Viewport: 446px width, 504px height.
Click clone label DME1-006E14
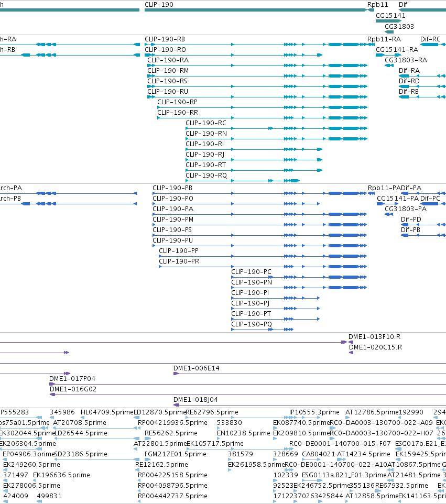(196, 368)
